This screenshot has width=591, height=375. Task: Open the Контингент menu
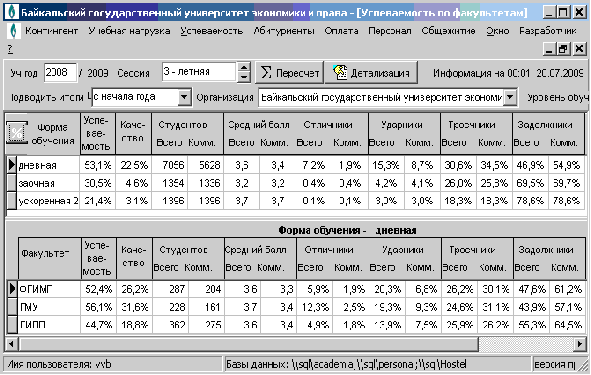coord(52,31)
